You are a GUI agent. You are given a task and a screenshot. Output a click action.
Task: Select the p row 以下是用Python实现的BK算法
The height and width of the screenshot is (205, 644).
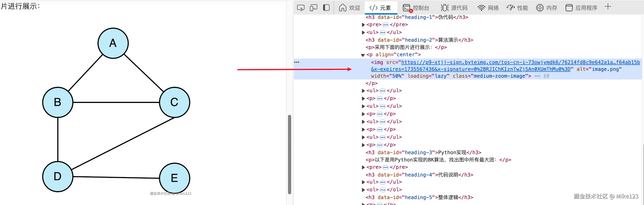click(x=438, y=160)
